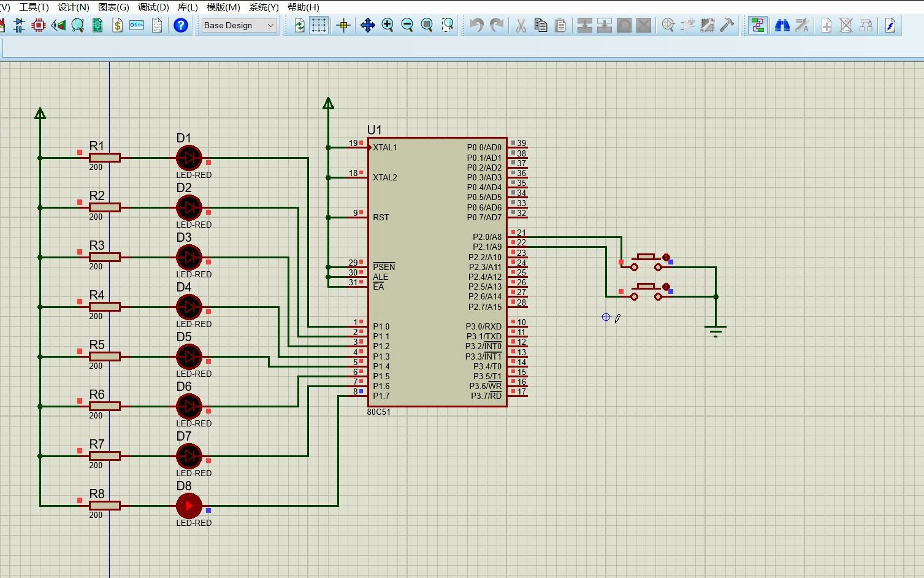Redo the last undone action
The width and height of the screenshot is (924, 578).
coord(497,25)
